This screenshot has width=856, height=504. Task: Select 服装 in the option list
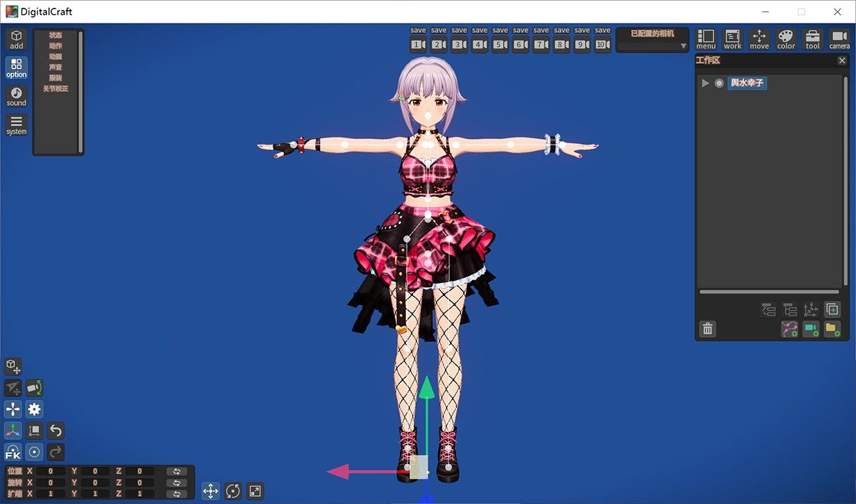pyautogui.click(x=56, y=78)
